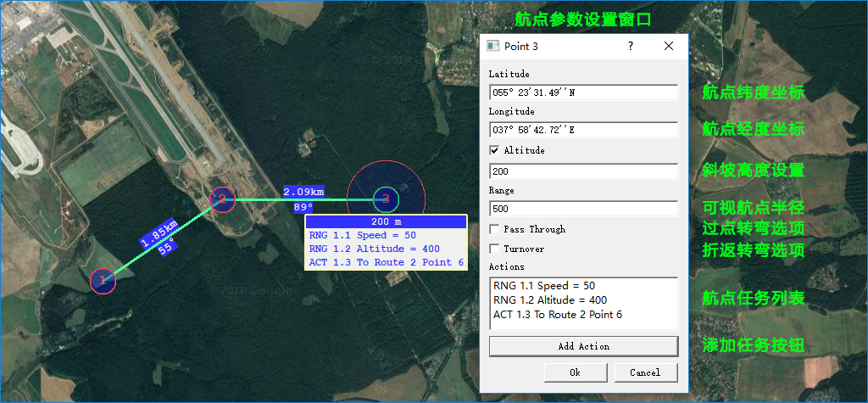This screenshot has width=868, height=403.
Task: Click the 1.85km route distance label
Action: [x=159, y=235]
